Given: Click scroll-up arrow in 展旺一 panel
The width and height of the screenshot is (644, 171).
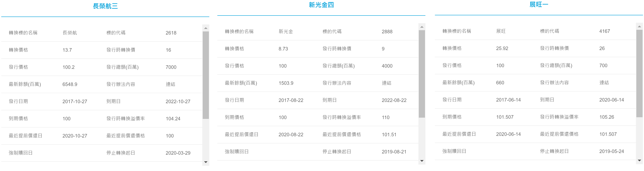Looking at the screenshot, I should tap(639, 26).
